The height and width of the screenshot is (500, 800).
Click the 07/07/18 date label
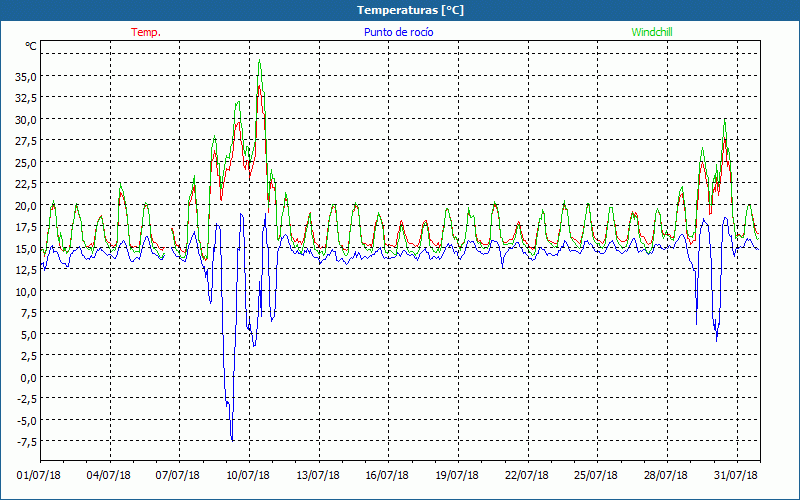tap(178, 476)
